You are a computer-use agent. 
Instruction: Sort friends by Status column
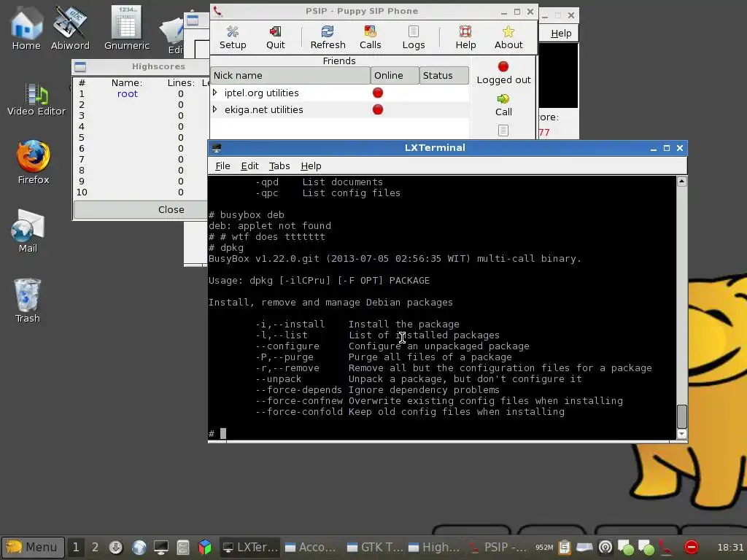[444, 75]
